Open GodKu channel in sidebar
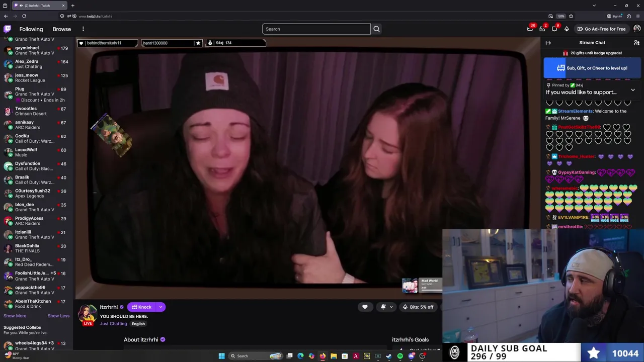The image size is (644, 362). (35, 138)
